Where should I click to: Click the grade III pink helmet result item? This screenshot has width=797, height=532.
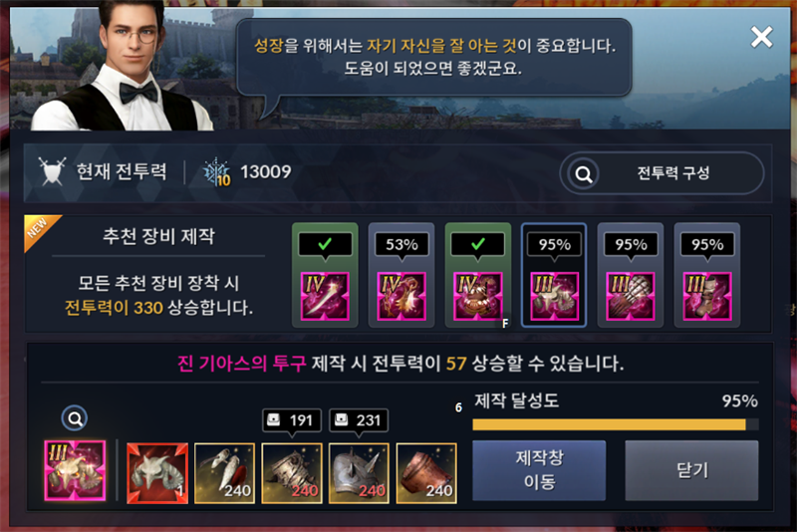click(76, 470)
